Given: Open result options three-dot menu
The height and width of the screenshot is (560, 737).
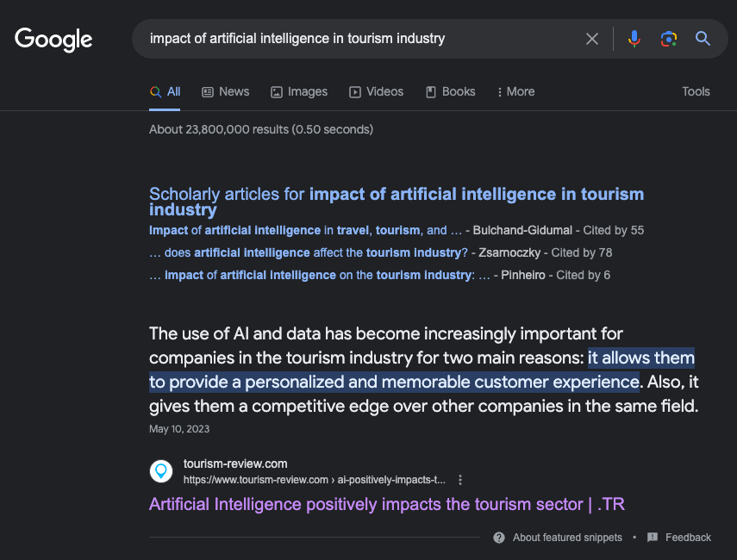Looking at the screenshot, I should (x=460, y=480).
